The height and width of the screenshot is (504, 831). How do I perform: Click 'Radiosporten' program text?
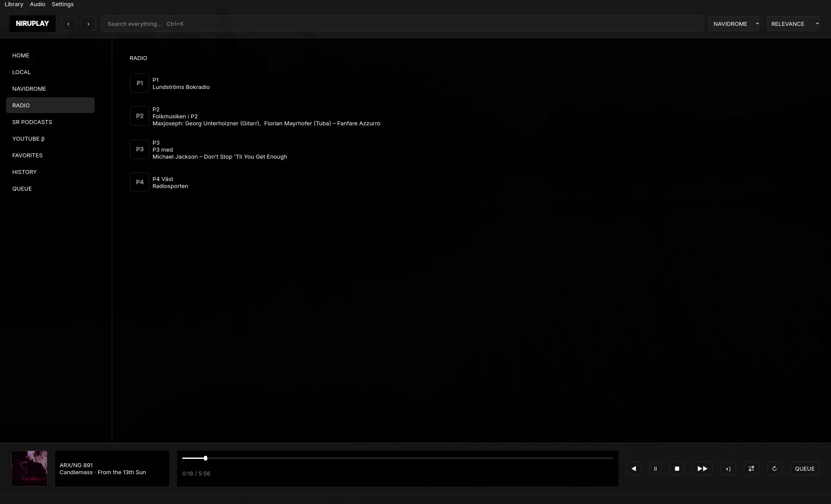[170, 186]
